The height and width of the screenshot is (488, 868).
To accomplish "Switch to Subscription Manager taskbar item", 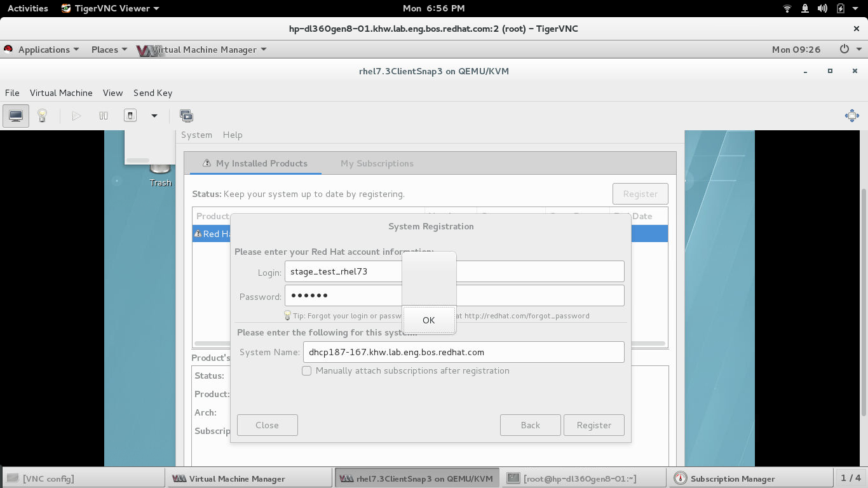I will coord(750,478).
